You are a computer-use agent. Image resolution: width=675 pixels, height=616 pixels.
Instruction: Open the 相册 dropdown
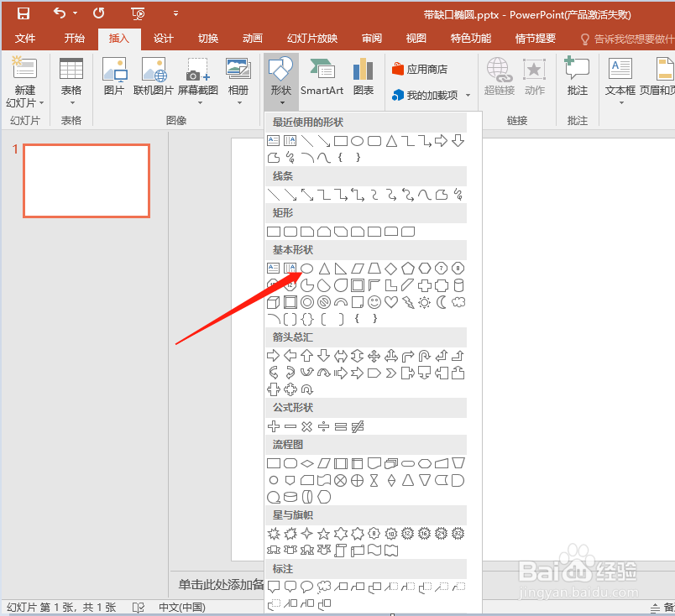[238, 81]
